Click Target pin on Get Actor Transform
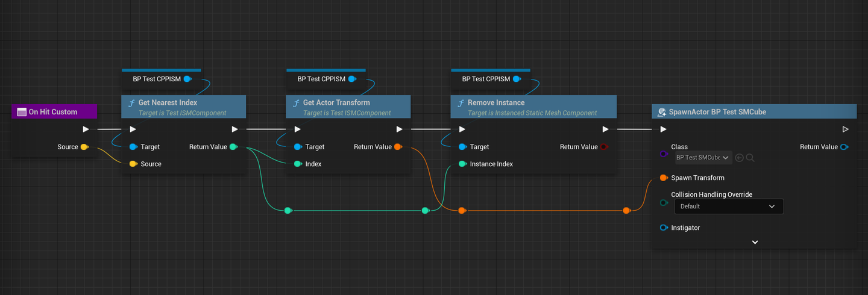Viewport: 868px width, 295px height. coord(298,147)
